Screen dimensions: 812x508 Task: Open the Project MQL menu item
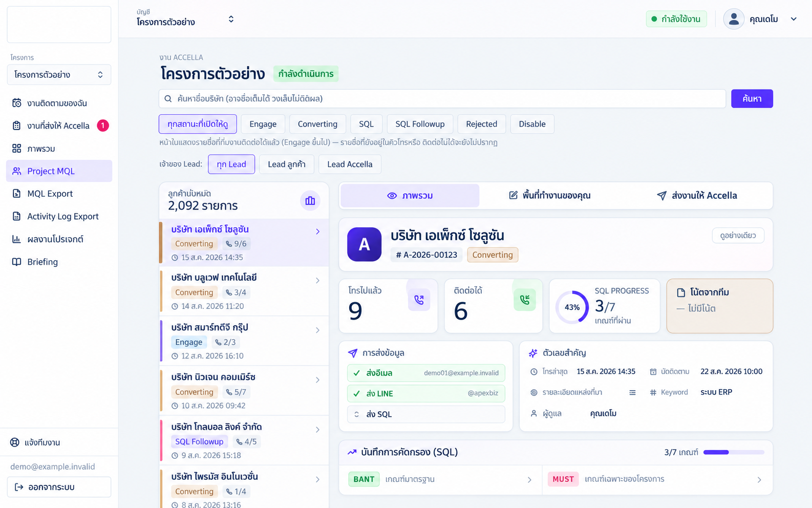click(59, 171)
